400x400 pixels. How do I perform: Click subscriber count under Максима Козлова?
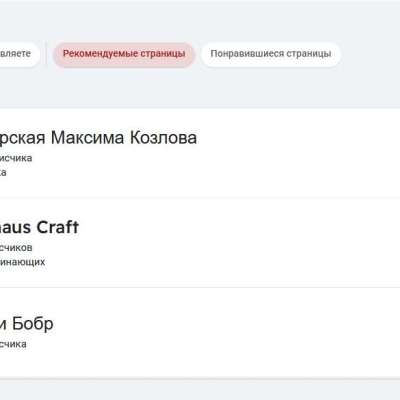16,158
